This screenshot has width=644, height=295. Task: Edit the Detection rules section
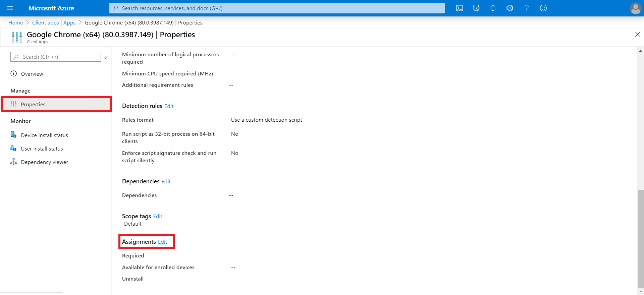[x=169, y=106]
